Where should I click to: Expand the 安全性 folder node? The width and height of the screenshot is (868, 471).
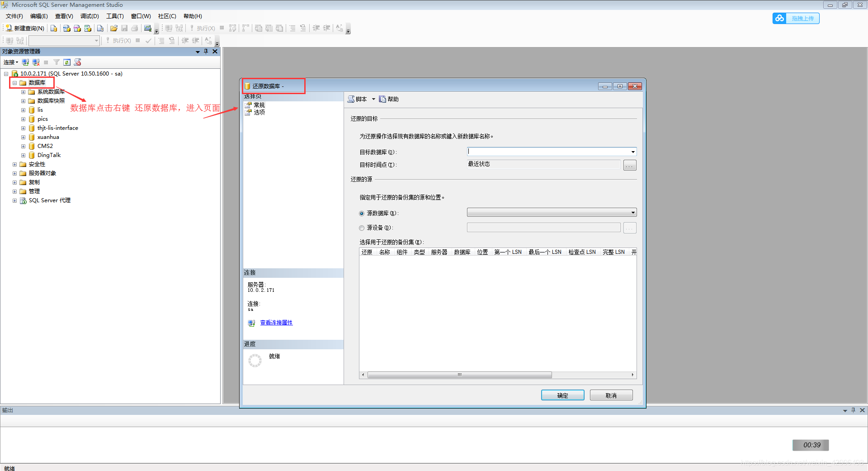14,164
